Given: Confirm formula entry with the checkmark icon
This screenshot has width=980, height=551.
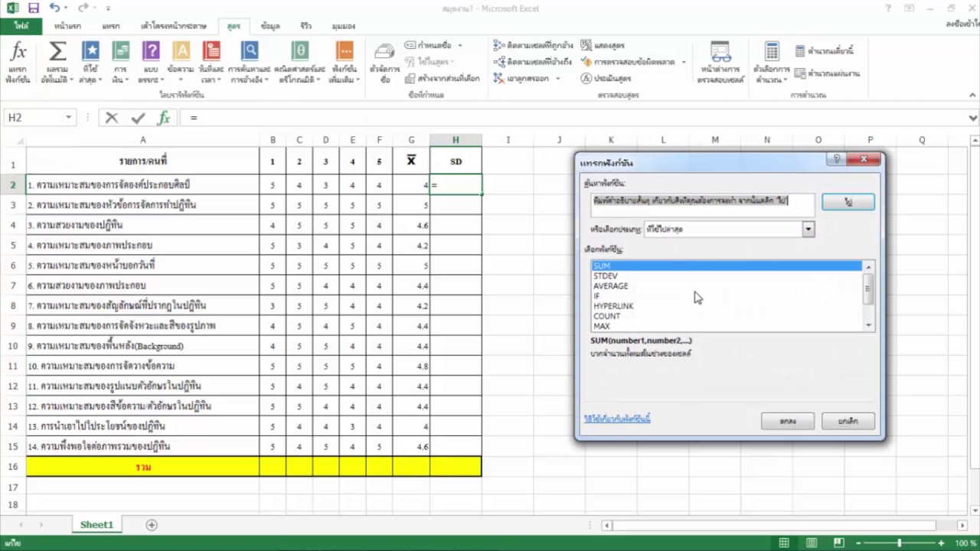Looking at the screenshot, I should (x=138, y=118).
